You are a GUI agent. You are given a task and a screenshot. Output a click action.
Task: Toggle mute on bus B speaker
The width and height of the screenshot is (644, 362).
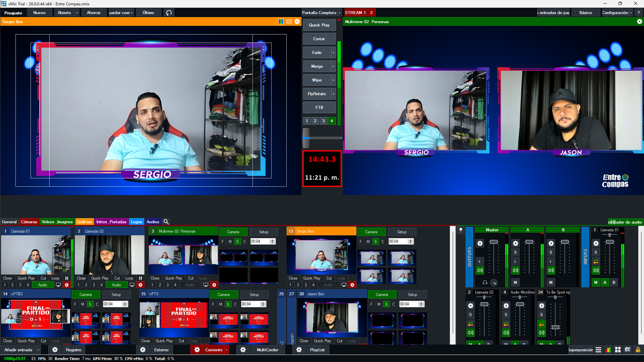click(550, 270)
